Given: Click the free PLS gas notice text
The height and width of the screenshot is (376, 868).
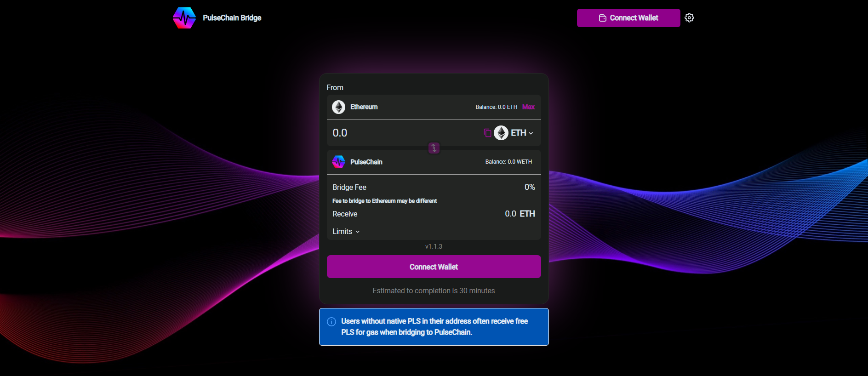Looking at the screenshot, I should click(x=434, y=327).
